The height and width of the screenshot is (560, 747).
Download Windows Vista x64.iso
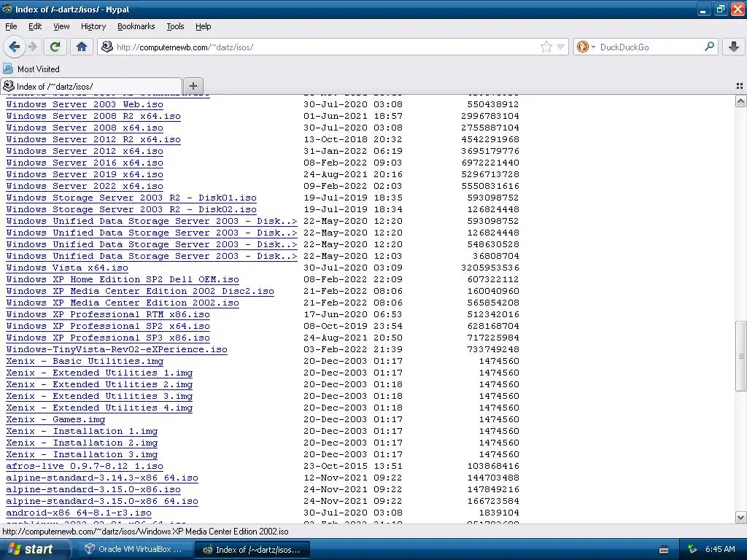[67, 268]
